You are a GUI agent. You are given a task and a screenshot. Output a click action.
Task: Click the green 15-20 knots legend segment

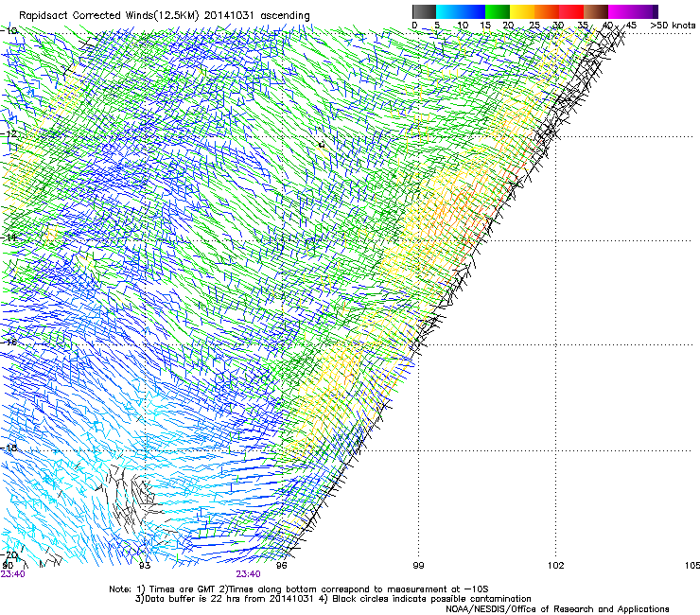click(498, 11)
